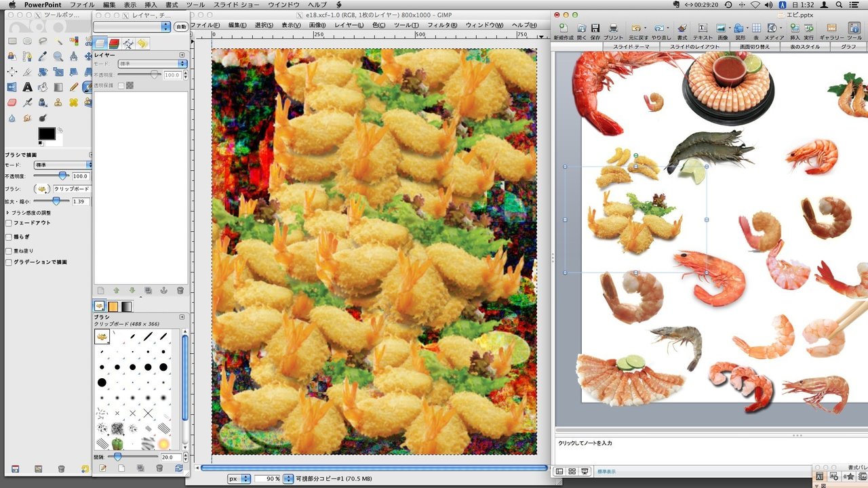This screenshot has height=488, width=868.
Task: Select the Rectangle Select tool in GIMP toolbox
Action: tap(12, 41)
